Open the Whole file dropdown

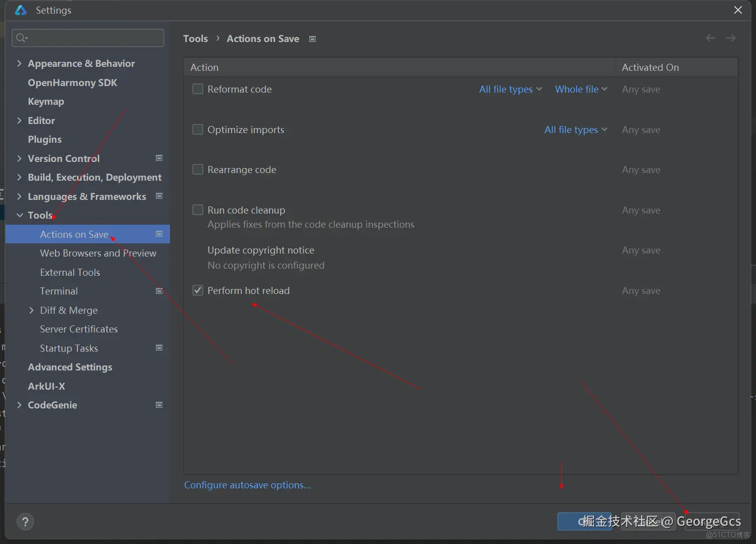point(581,90)
